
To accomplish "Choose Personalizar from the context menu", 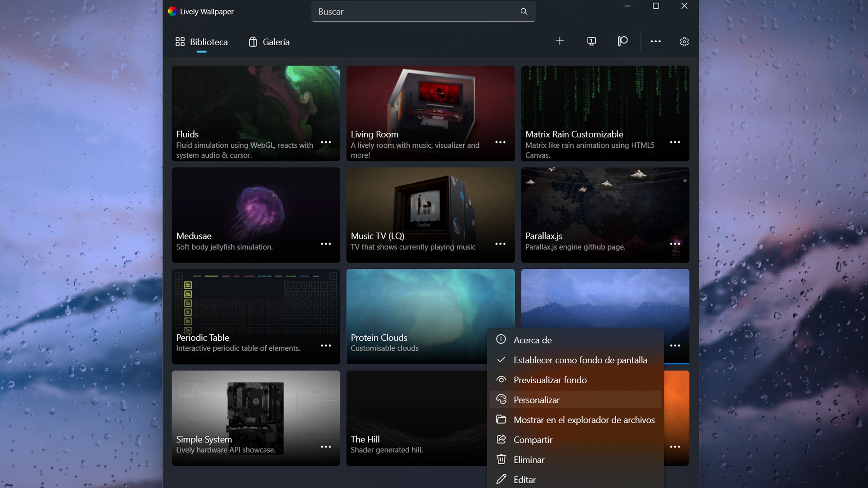I will point(575,400).
